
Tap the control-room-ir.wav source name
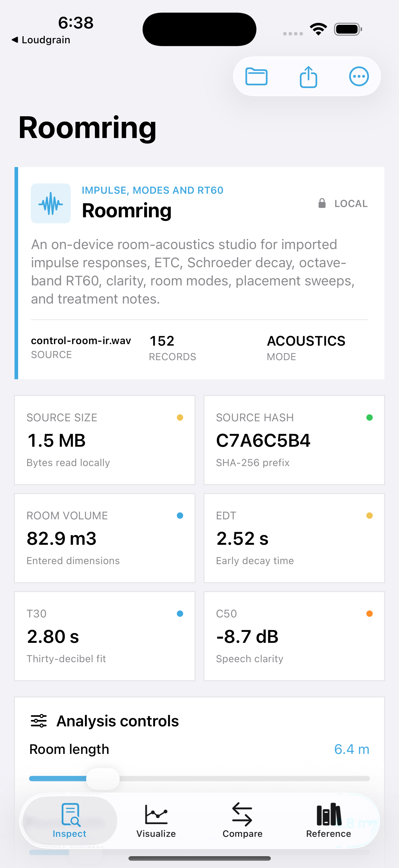81,341
